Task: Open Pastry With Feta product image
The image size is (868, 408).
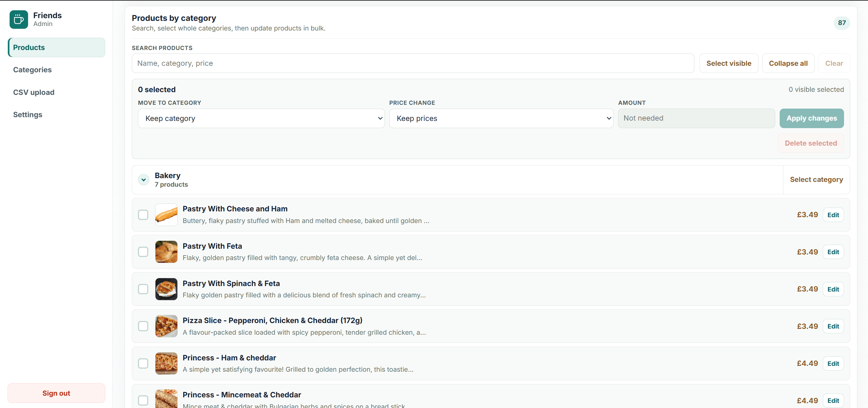Action: 166,252
